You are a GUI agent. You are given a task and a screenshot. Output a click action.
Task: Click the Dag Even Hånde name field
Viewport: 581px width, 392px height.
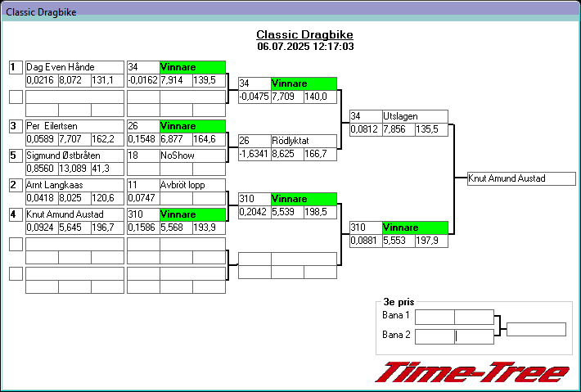pos(74,67)
